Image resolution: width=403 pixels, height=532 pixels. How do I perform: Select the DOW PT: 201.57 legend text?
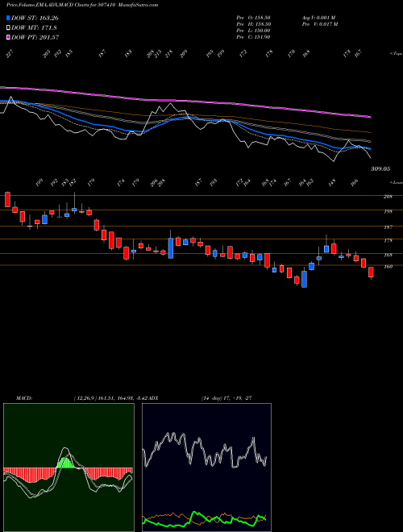[x=35, y=37]
